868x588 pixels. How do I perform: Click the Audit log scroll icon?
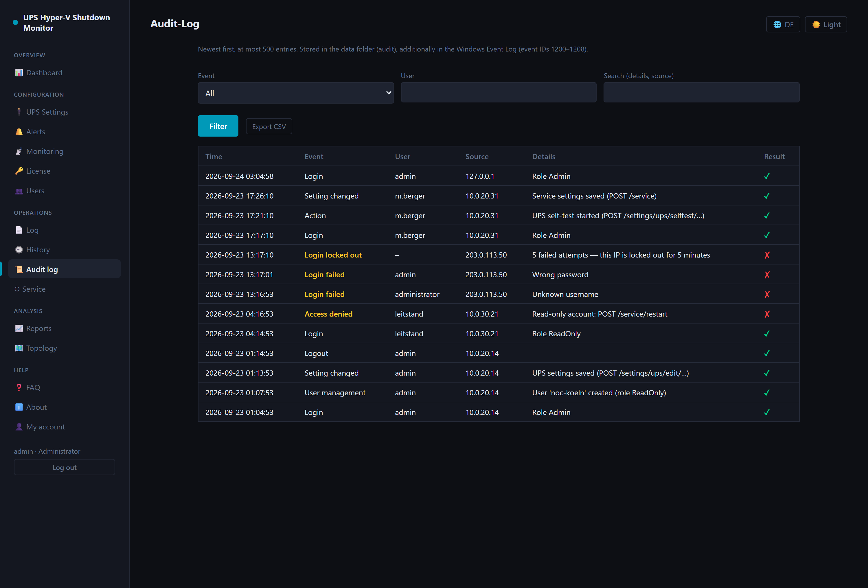click(x=19, y=269)
